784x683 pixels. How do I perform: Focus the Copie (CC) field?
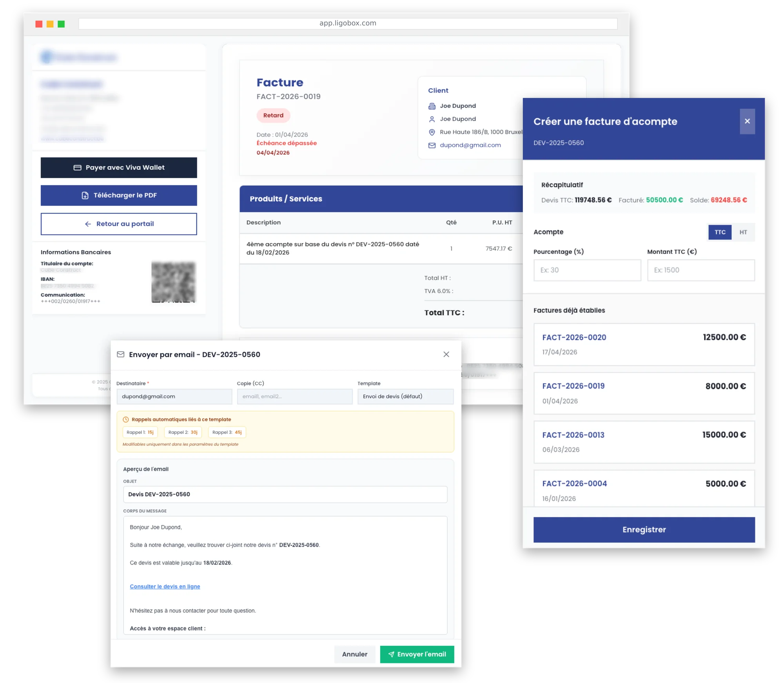[295, 397]
